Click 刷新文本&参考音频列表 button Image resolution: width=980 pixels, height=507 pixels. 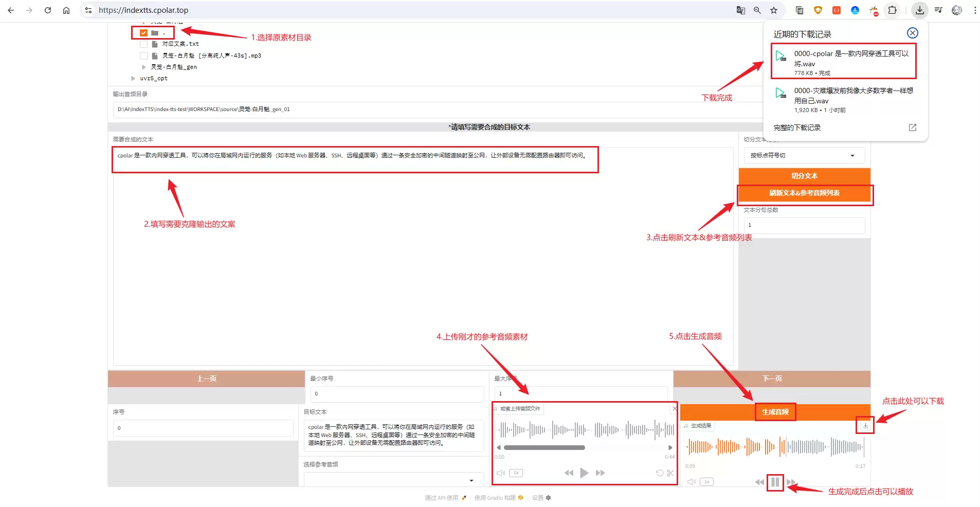pos(804,193)
